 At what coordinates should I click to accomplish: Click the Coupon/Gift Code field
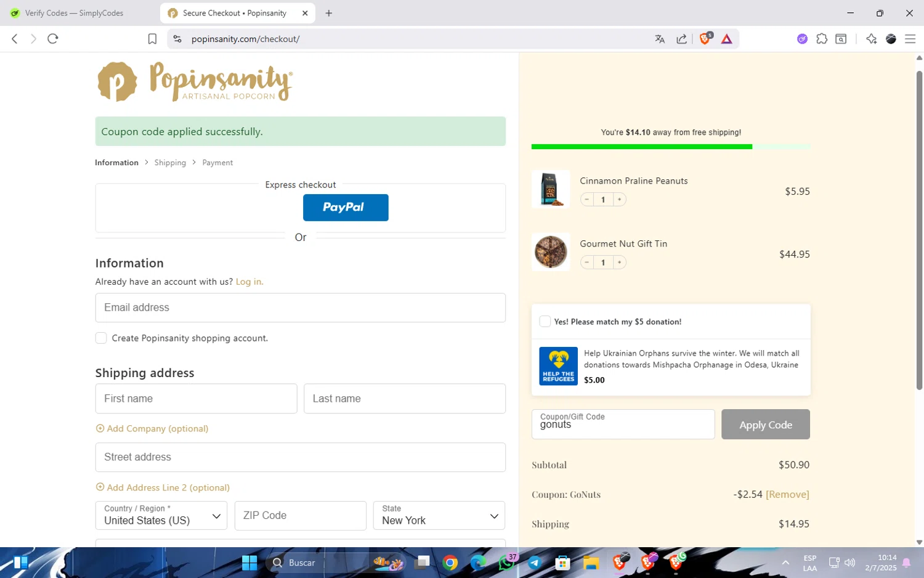pyautogui.click(x=623, y=425)
